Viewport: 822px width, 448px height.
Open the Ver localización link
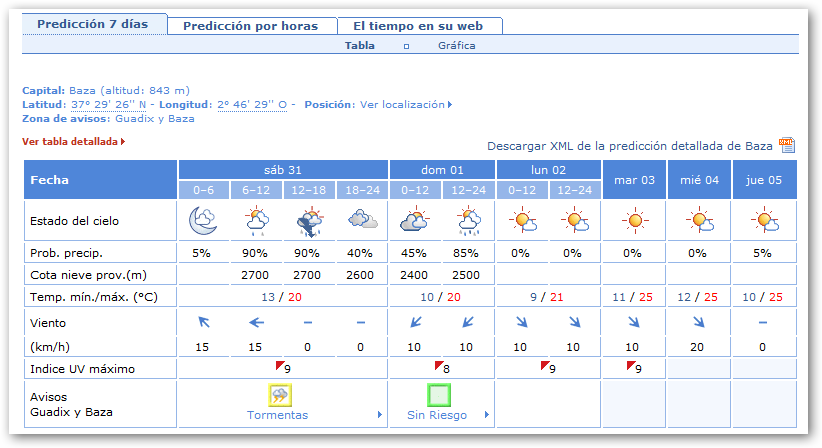pyautogui.click(x=405, y=104)
